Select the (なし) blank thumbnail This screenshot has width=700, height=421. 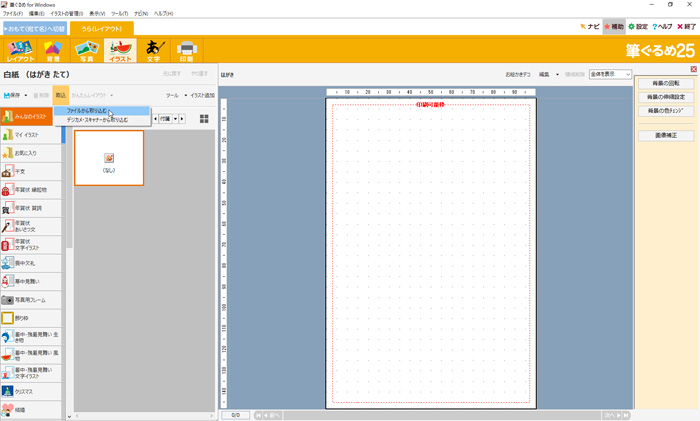(x=109, y=158)
